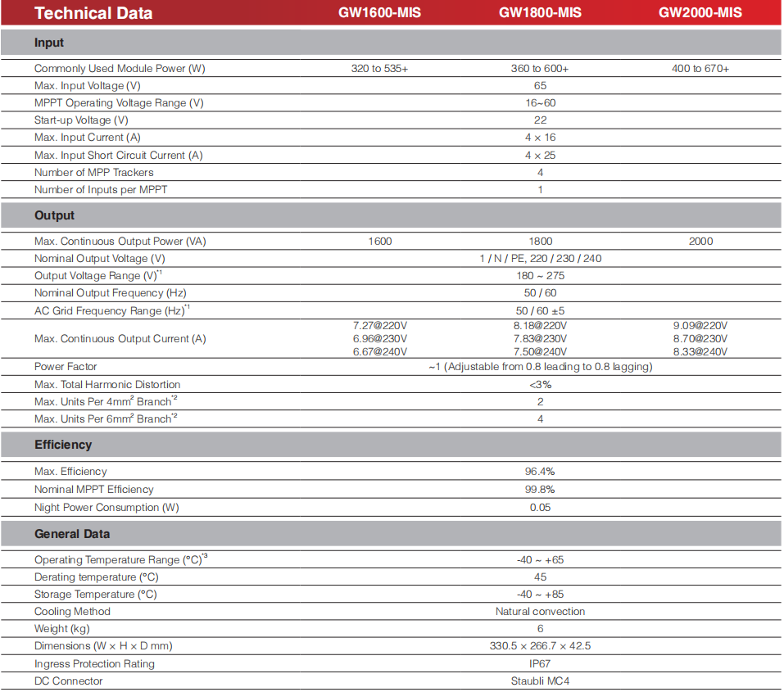
Task: Select the Max. Input Voltage value '65'
Action: click(x=540, y=85)
